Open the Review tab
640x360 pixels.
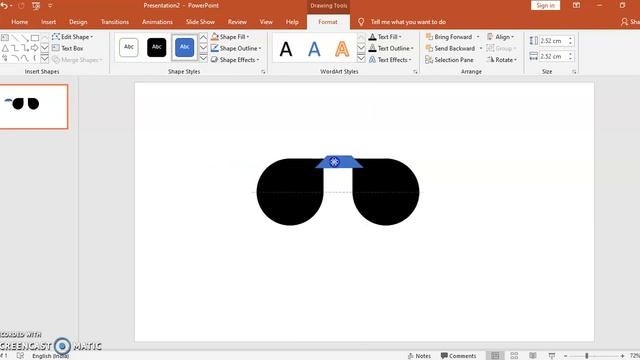[237, 22]
